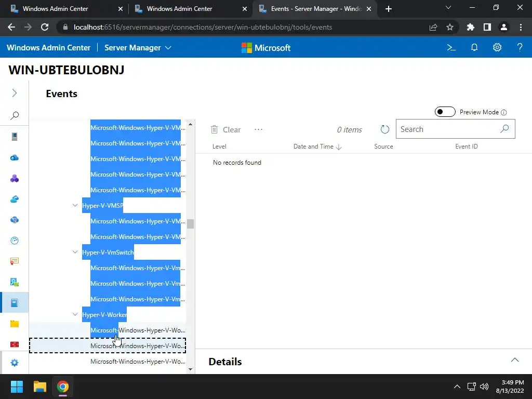Open the tab search dropdown chevron

tap(448, 7)
